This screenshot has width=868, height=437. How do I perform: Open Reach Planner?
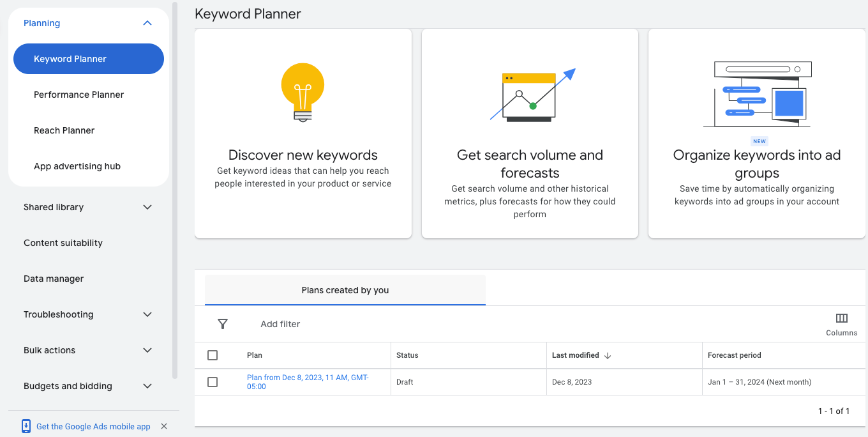point(64,130)
